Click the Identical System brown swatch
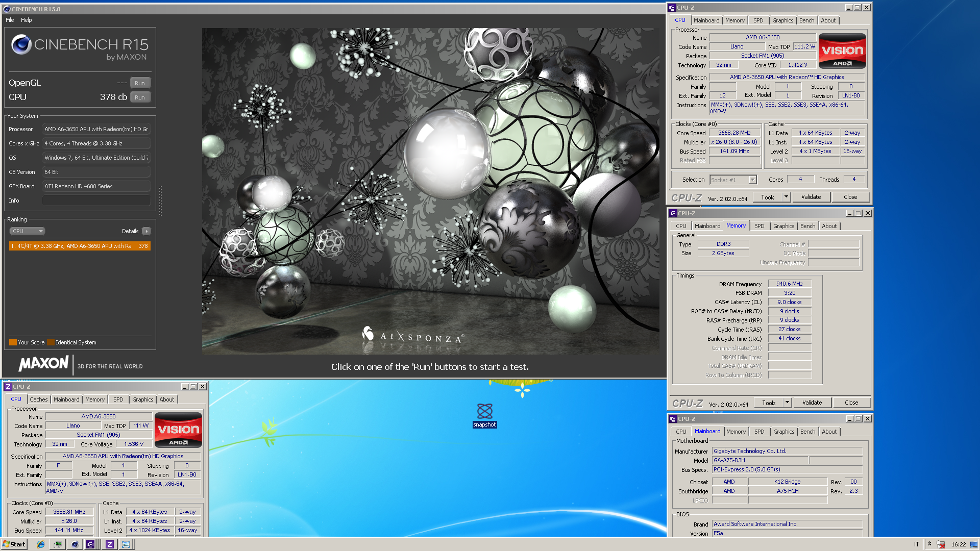This screenshot has width=980, height=551. [x=51, y=342]
